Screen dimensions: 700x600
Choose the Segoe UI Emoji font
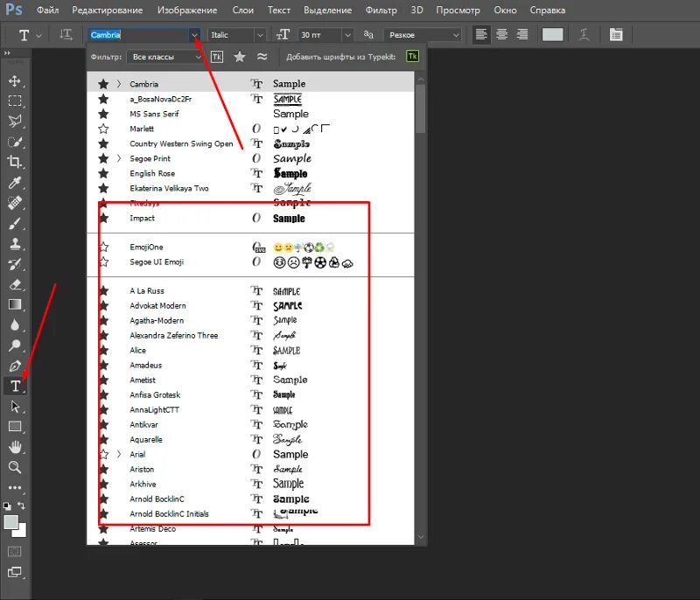[250, 262]
